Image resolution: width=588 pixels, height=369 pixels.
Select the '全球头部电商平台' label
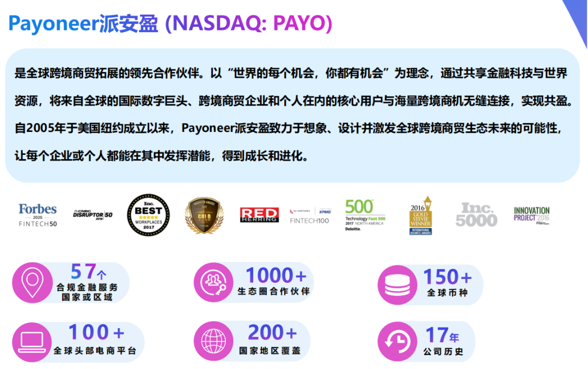pos(95,350)
